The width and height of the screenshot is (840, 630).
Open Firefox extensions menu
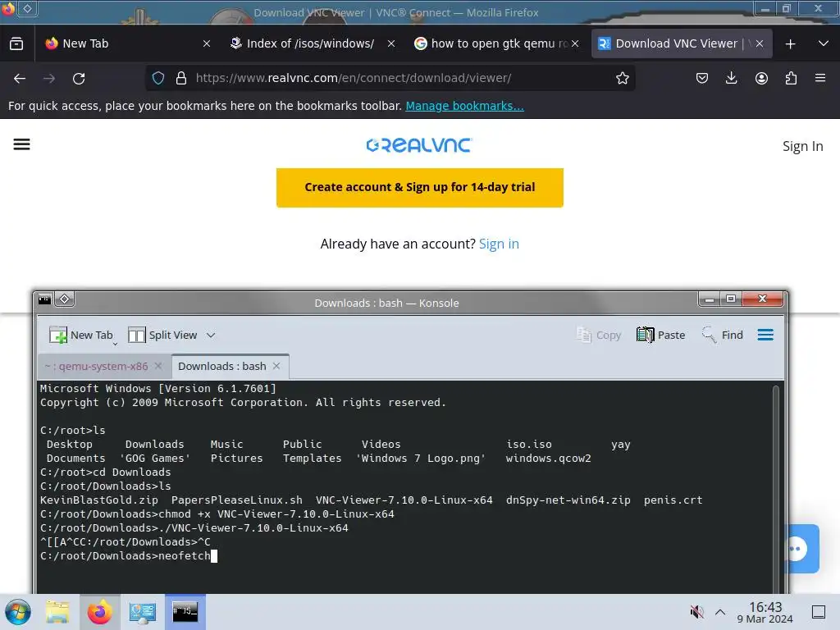point(791,78)
